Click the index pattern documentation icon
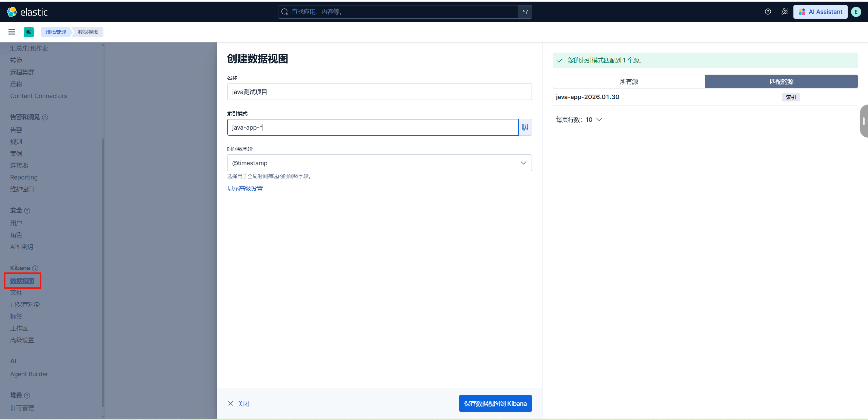The width and height of the screenshot is (868, 420). click(525, 127)
